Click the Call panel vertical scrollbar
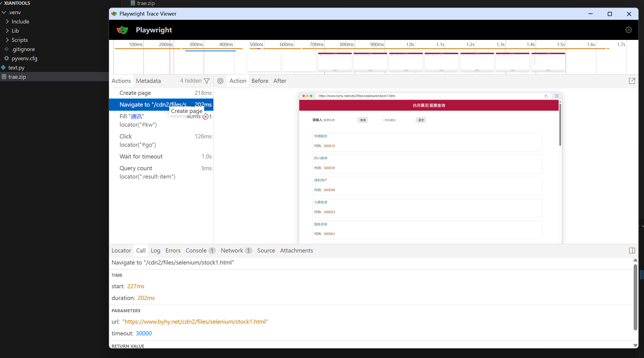Image resolution: width=644 pixels, height=358 pixels. [635, 297]
